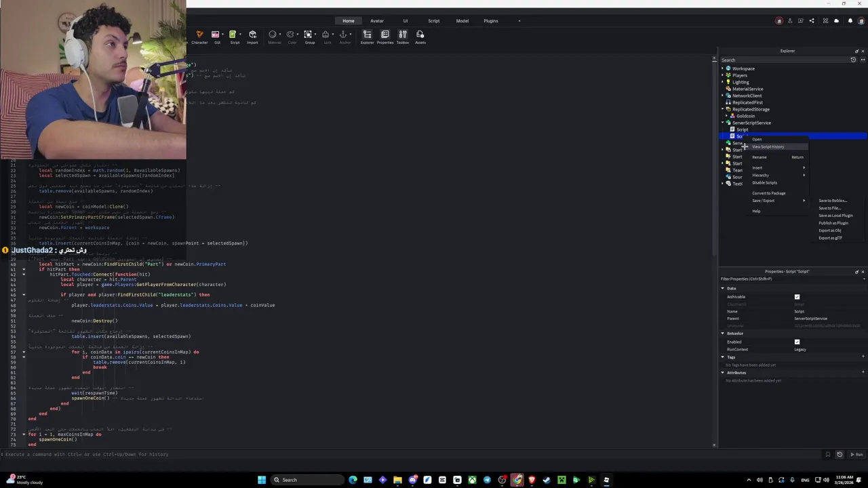Click the Run button in command bar
Screen dimensions: 868x488
pyautogui.click(x=857, y=455)
